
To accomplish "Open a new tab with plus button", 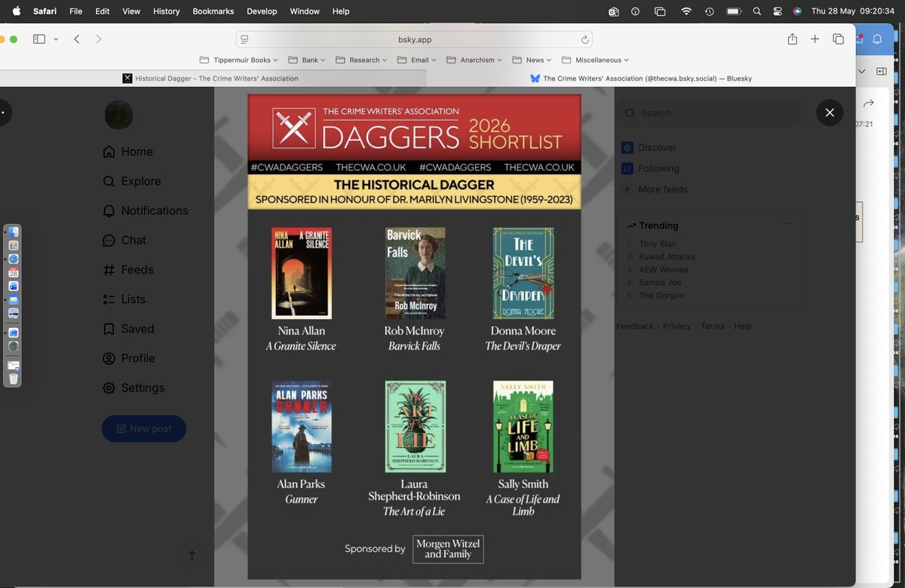I will coord(814,39).
